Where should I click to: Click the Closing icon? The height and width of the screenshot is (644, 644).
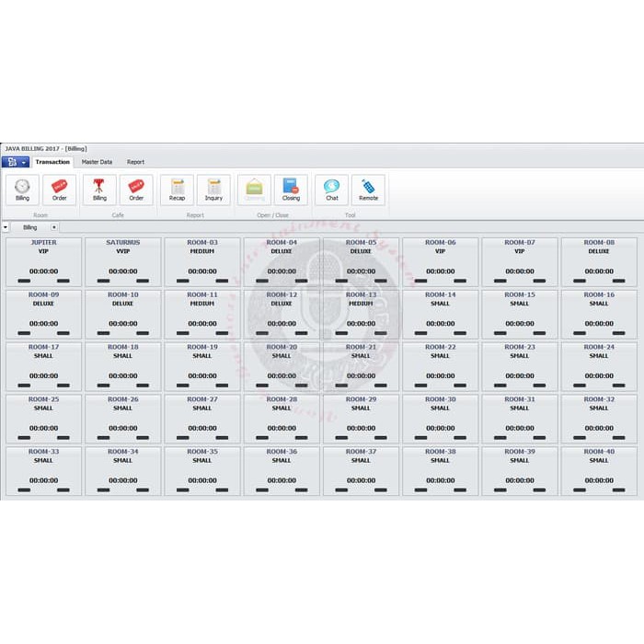tap(291, 190)
